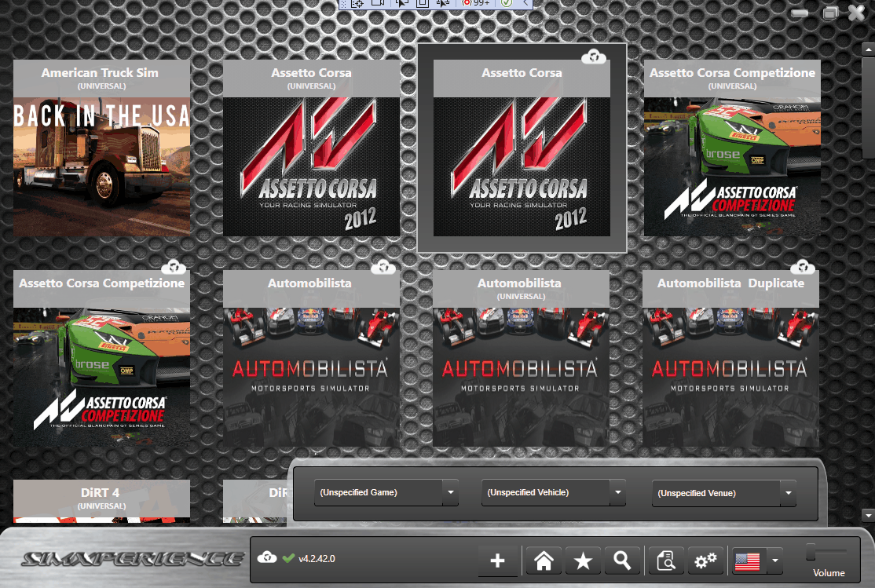Screen dimensions: 875x588
Task: Expand the Unspecified Venue dropdown
Action: (x=788, y=494)
